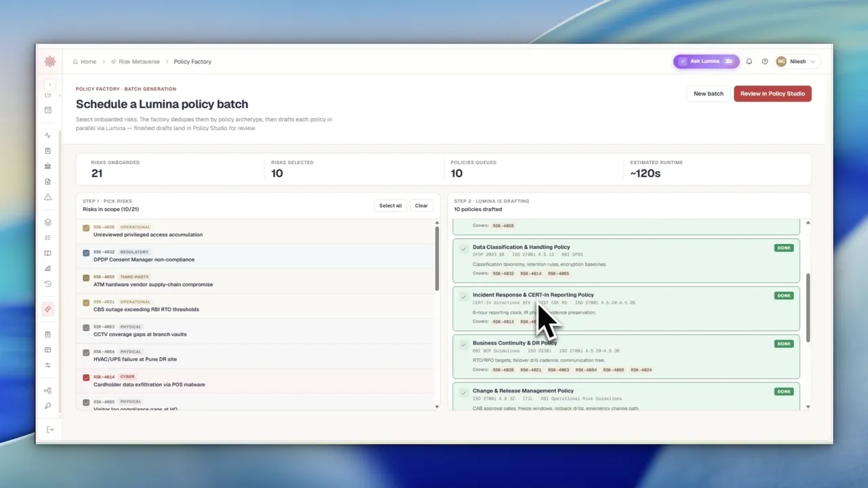This screenshot has width=868, height=488.
Task: Click the history clock-arrow icon in the sidebar
Action: coord(47,284)
